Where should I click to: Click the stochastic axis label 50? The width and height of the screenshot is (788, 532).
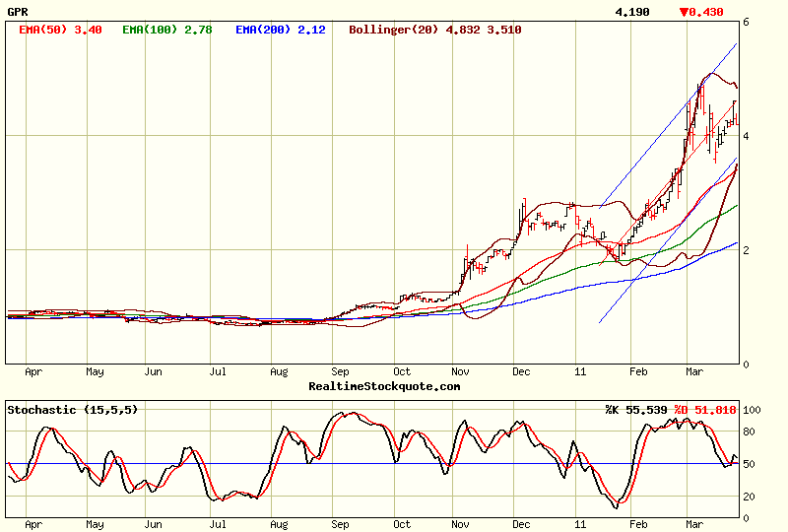point(749,464)
